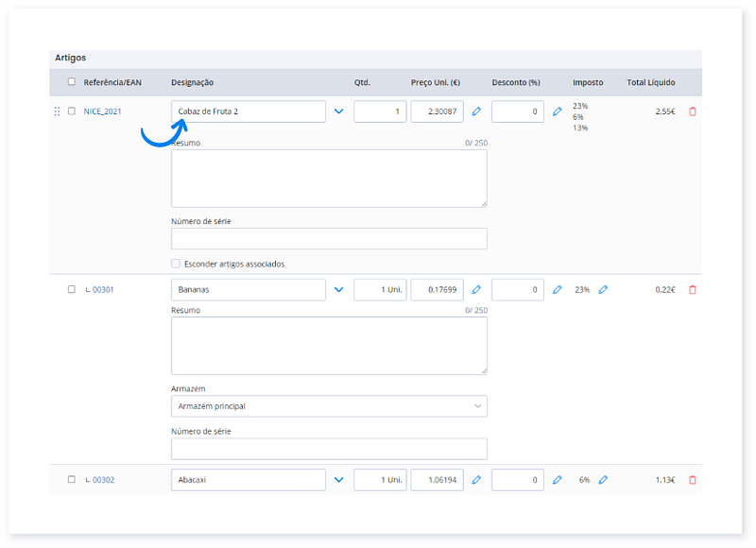Edit Bananas unit price with pencil icon
This screenshot has width=756, height=548.
[476, 290]
